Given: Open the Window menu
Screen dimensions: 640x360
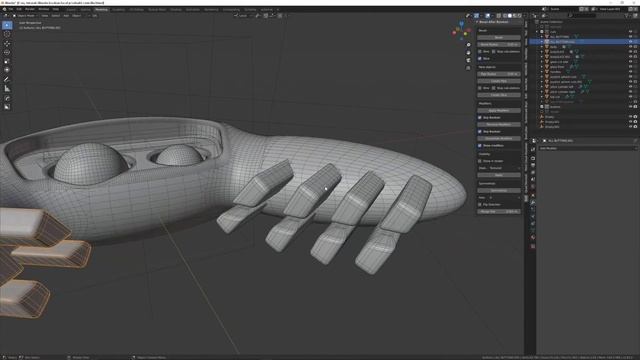Looking at the screenshot, I should pos(43,9).
